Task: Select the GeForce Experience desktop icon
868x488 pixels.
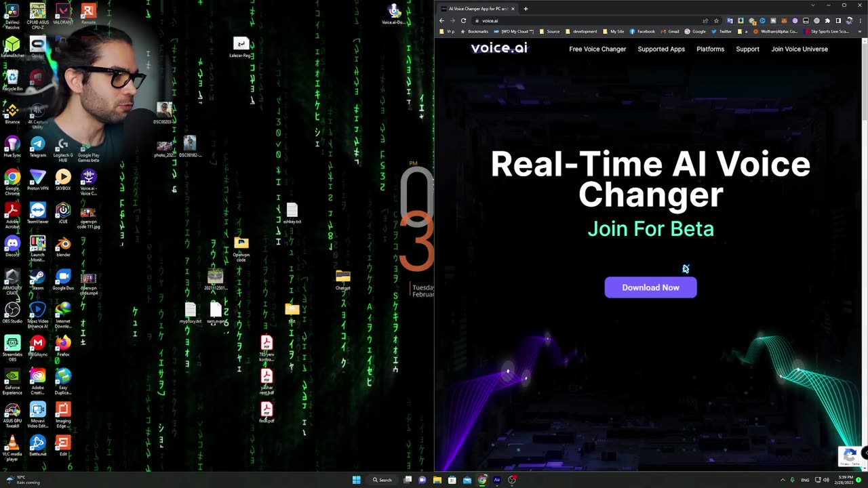Action: pyautogui.click(x=12, y=382)
